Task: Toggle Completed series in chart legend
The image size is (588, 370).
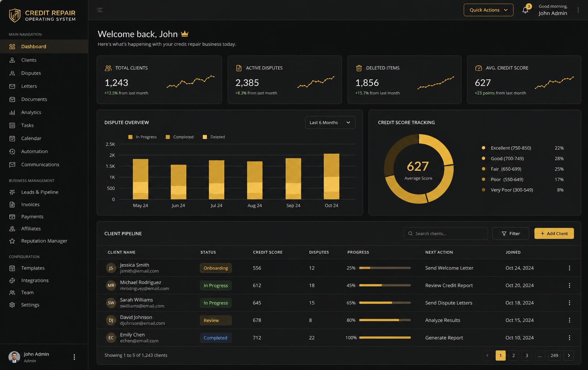Action: tap(180, 137)
